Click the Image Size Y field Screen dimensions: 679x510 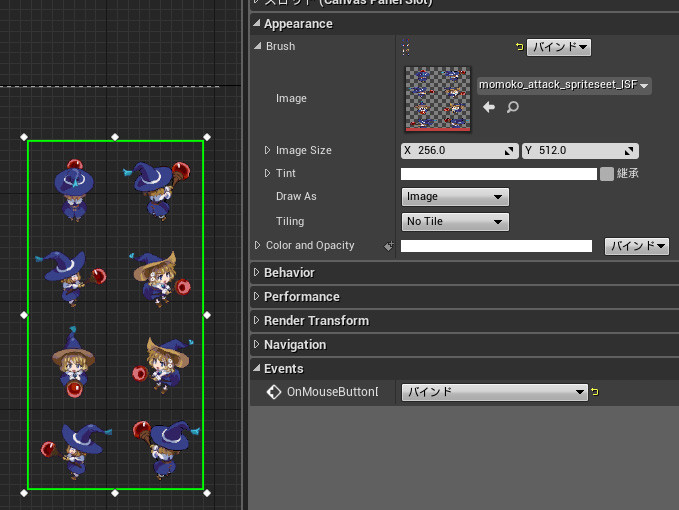pos(580,151)
